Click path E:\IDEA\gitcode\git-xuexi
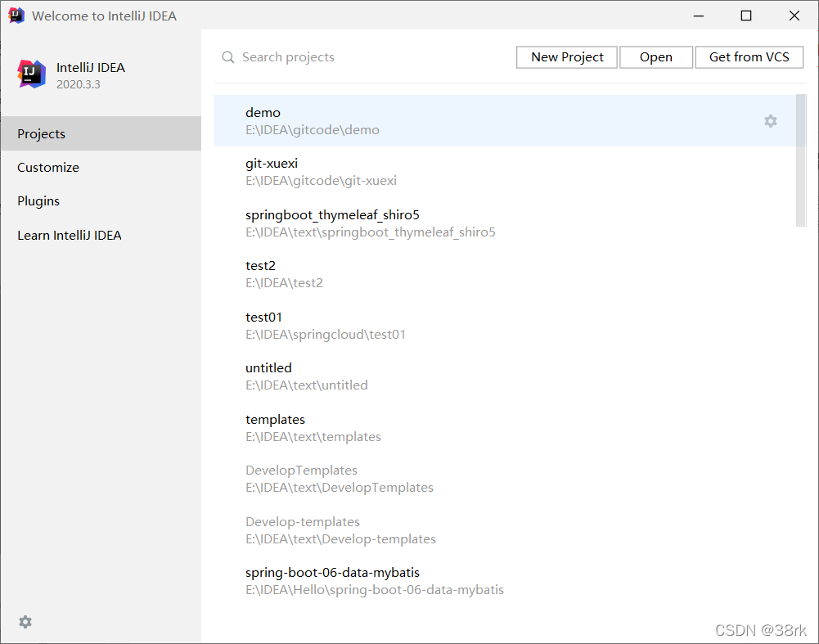Image resolution: width=819 pixels, height=644 pixels. pos(322,181)
